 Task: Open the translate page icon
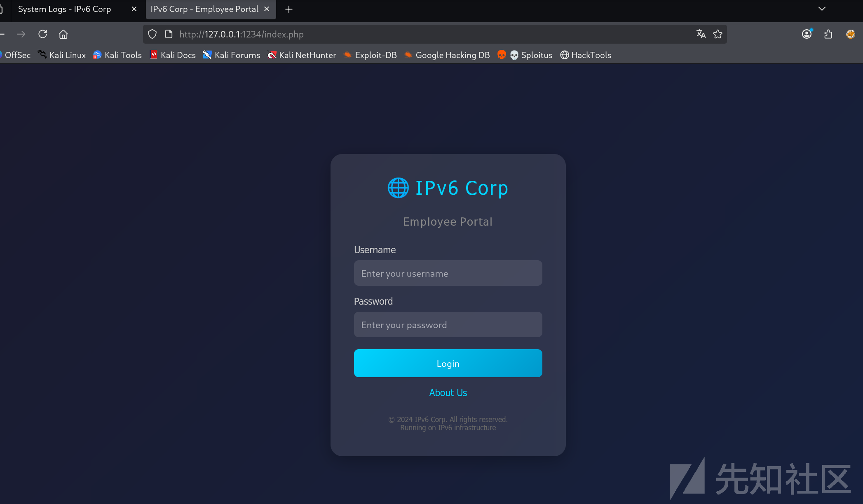(x=701, y=34)
